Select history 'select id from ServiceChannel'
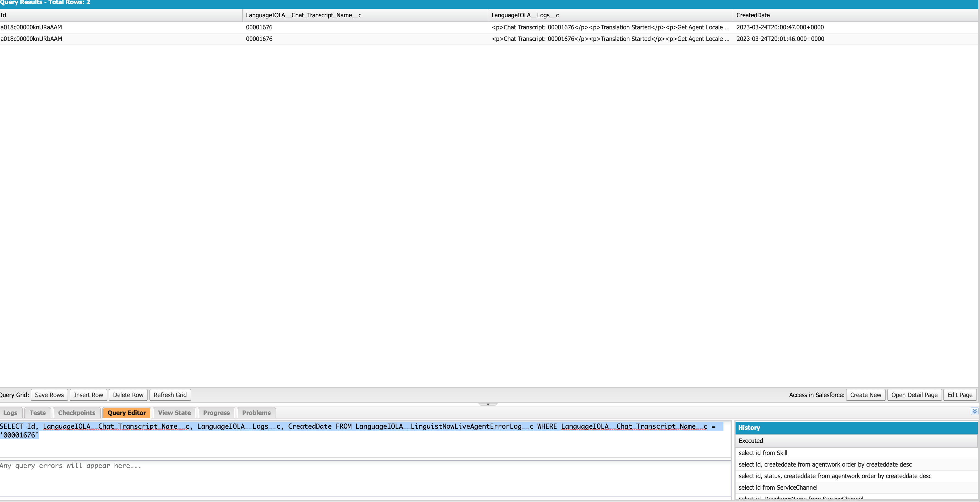The image size is (980, 502). click(856, 487)
